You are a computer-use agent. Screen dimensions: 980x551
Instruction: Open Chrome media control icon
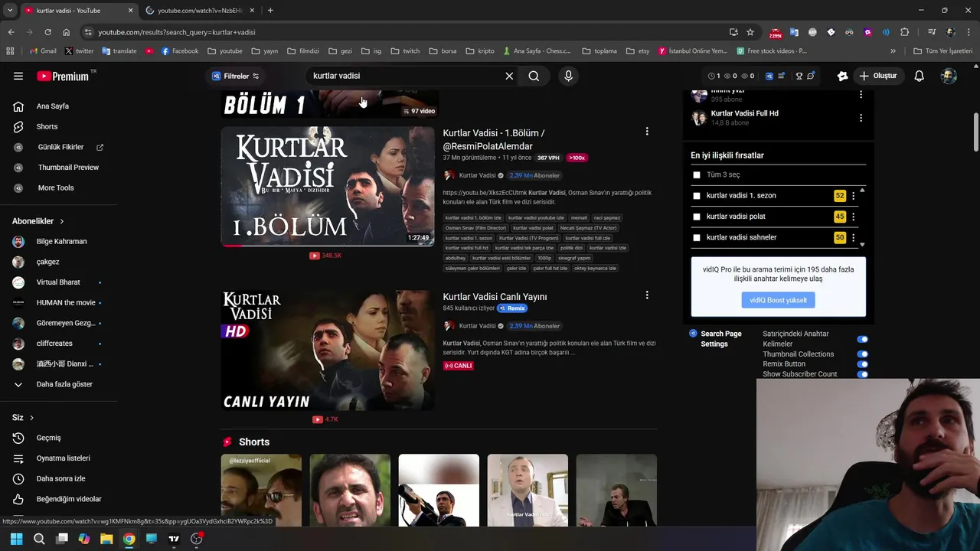click(932, 32)
